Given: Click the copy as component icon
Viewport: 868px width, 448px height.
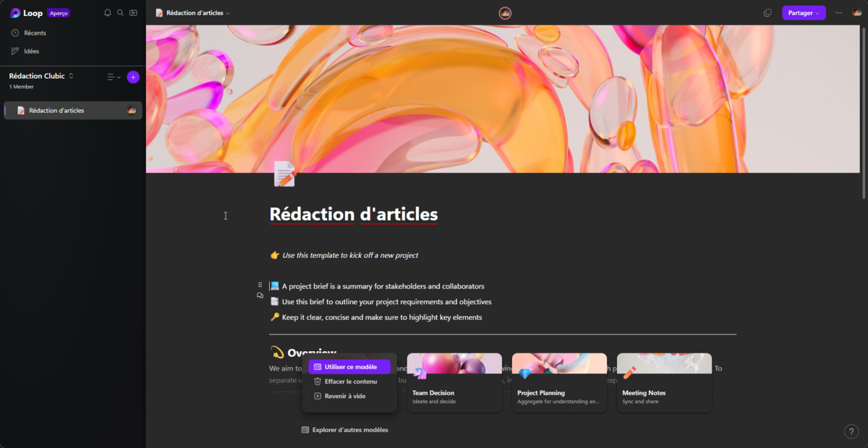Looking at the screenshot, I should 767,13.
